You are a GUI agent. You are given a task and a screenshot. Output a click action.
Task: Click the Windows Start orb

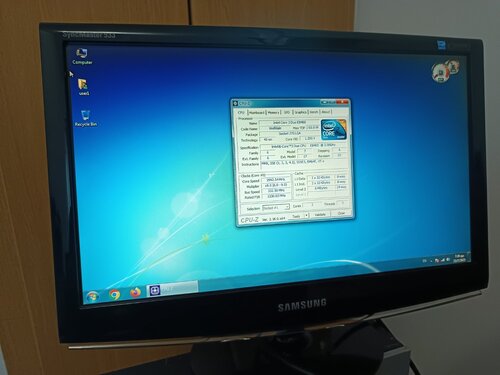[92, 296]
